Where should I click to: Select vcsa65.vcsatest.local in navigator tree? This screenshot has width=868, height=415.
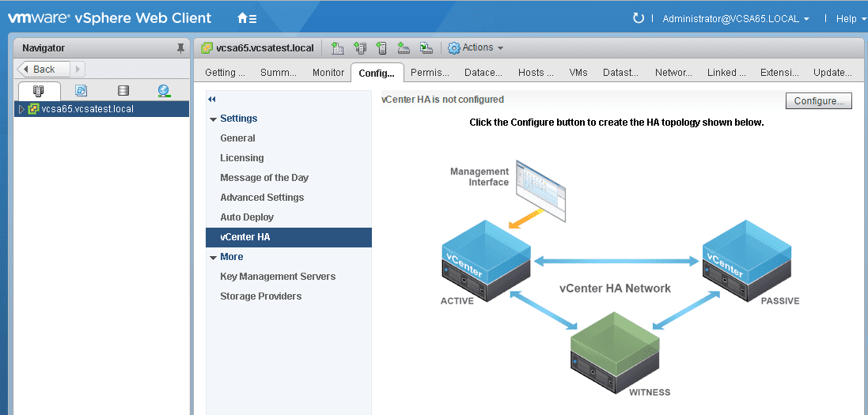coord(101,109)
